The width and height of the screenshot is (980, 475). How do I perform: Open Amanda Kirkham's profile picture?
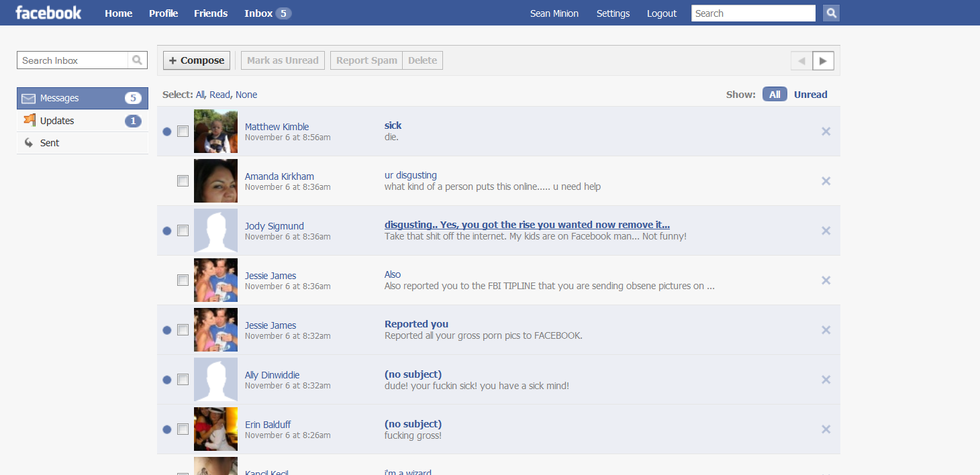215,181
